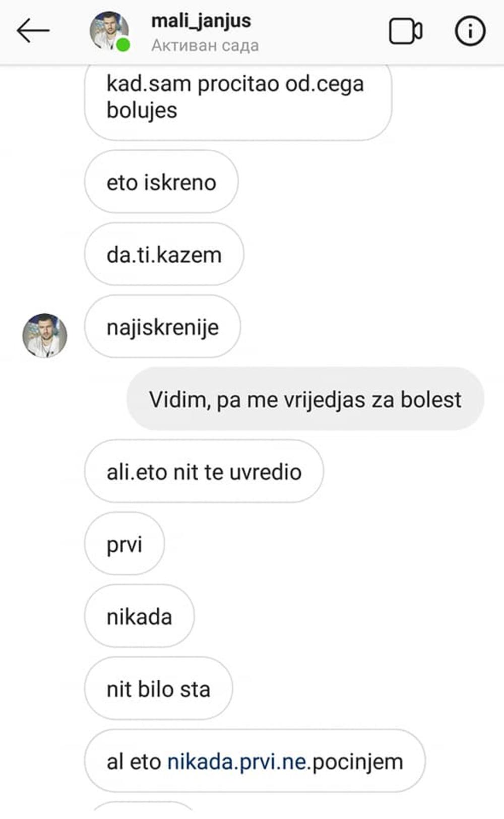Select the 'nit bilo sta' message
Image resolution: width=504 pixels, height=819 pixels.
pyautogui.click(x=158, y=689)
